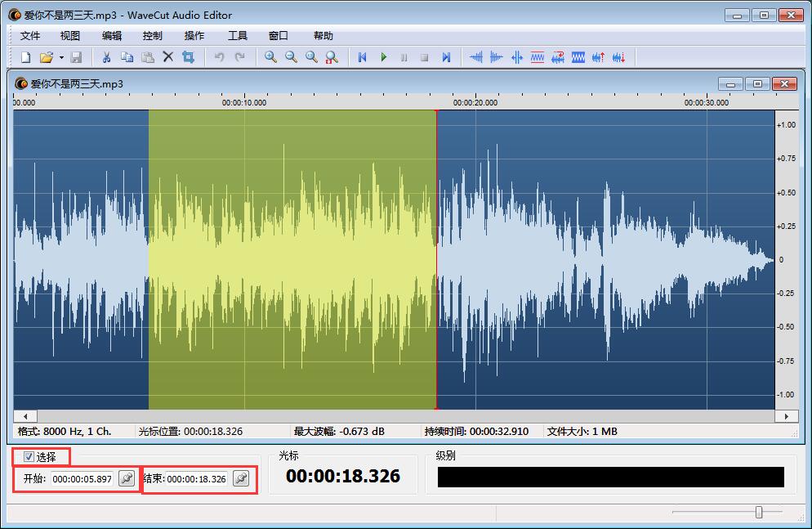The image size is (812, 529).
Task: Click the waveform icon with red swap arrows
Action: click(558, 57)
